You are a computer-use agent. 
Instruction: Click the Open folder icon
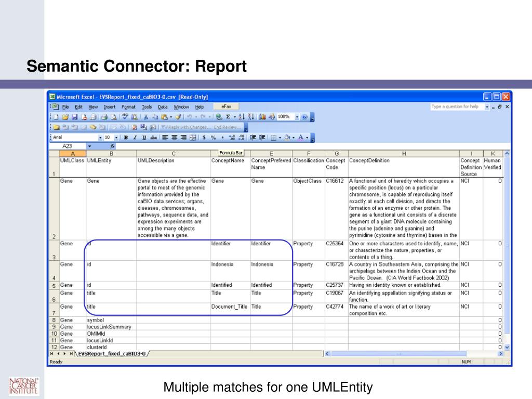tap(65, 117)
